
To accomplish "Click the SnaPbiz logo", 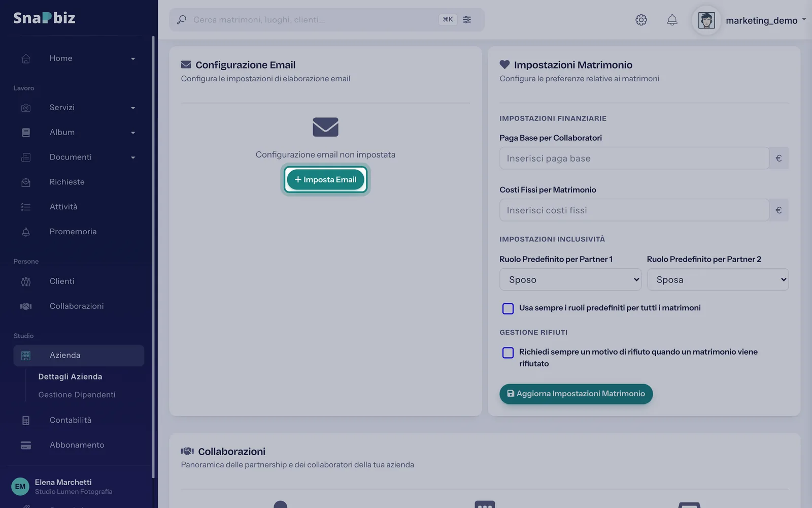I will pyautogui.click(x=44, y=18).
